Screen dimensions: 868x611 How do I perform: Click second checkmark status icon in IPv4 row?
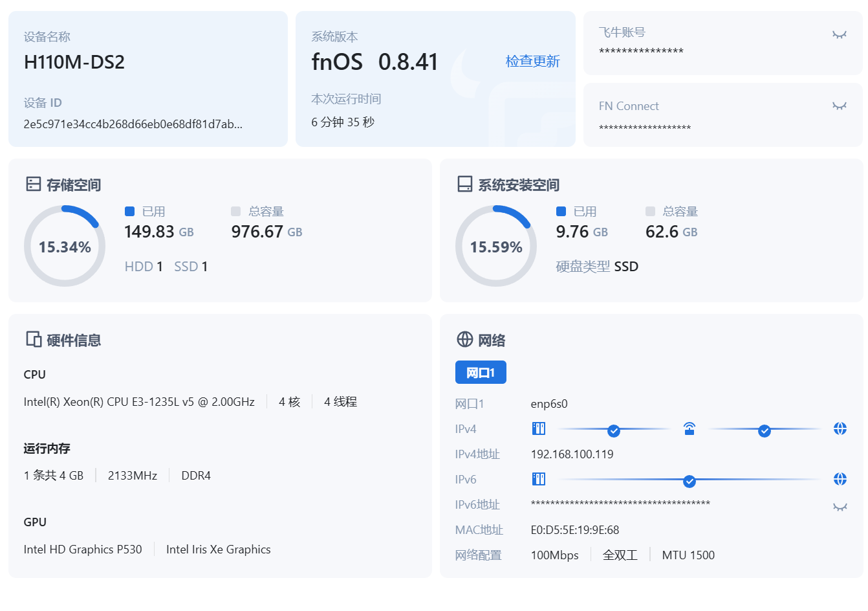[765, 431]
